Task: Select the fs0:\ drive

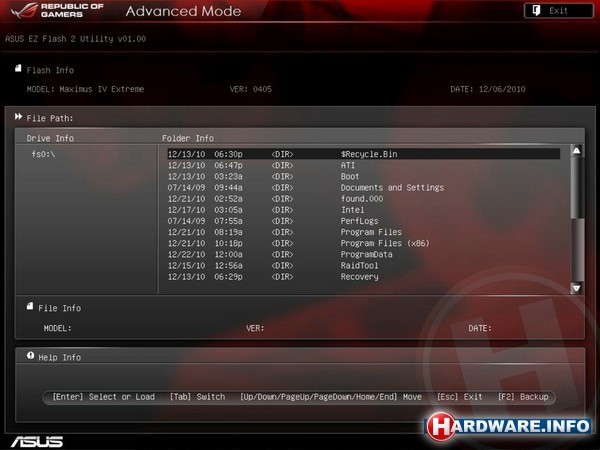Action: click(43, 154)
